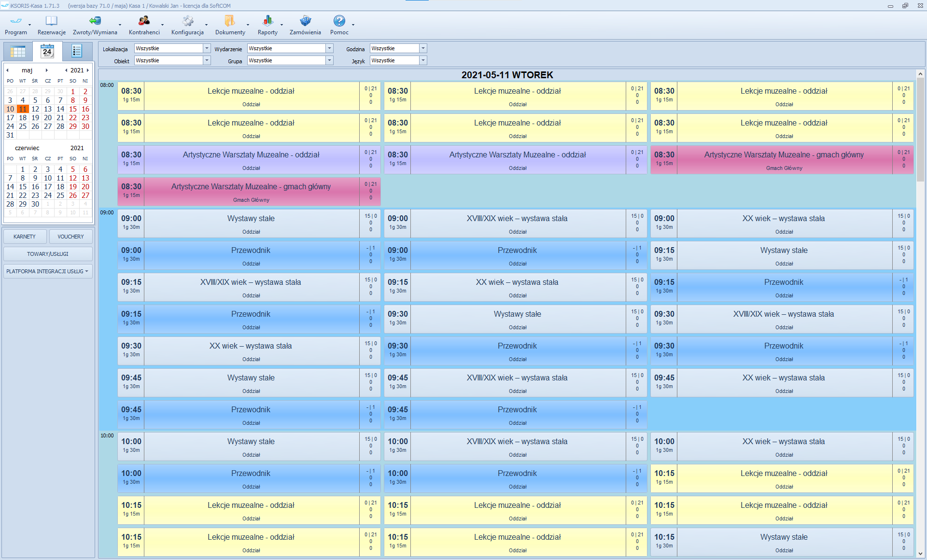927x560 pixels.
Task: Expand the Wydarzenie dropdown
Action: click(329, 48)
